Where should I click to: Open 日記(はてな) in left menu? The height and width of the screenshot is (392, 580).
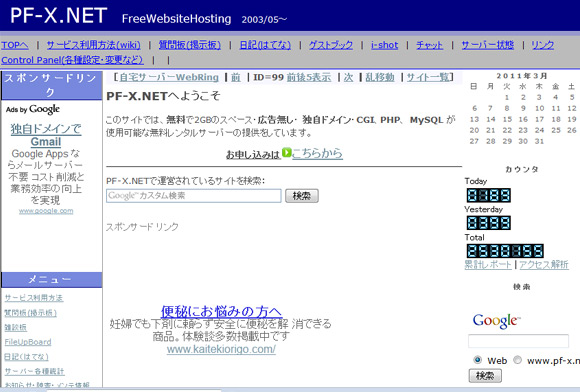[x=26, y=357]
